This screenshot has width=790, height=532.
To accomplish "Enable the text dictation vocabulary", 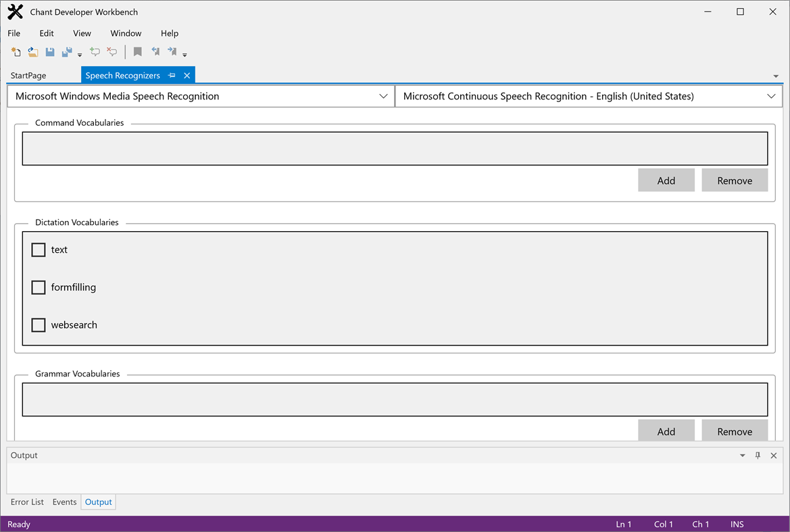I will [39, 249].
